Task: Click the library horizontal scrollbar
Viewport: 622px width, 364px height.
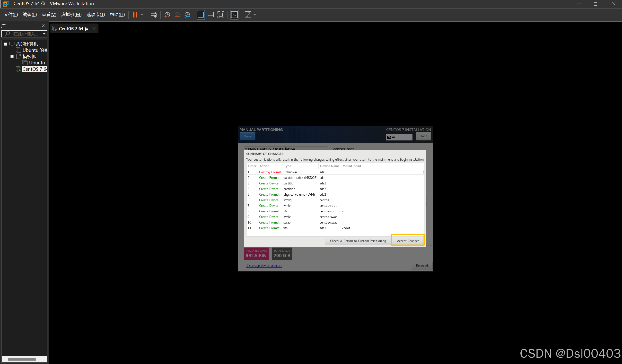Action: 22,359
